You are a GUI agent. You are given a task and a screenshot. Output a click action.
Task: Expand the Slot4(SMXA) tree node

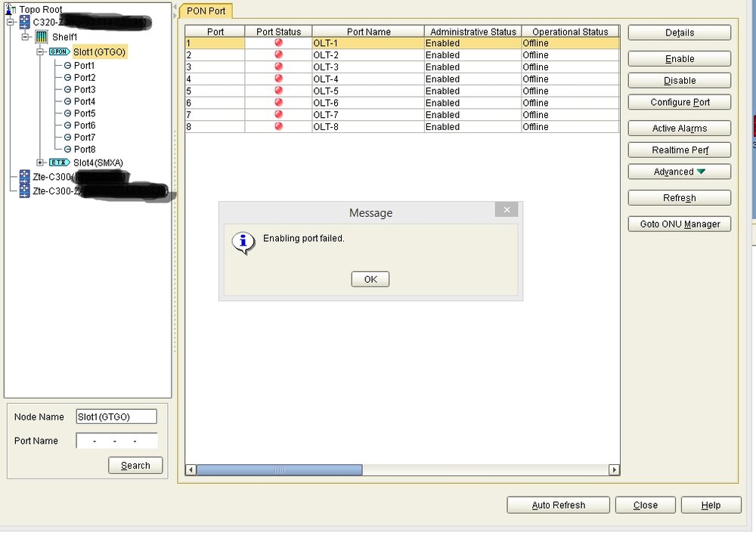point(40,163)
